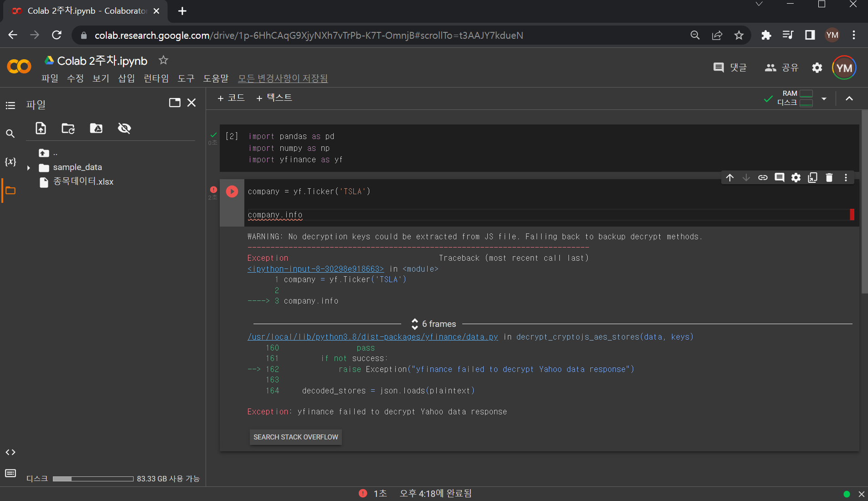The image size is (868, 501).
Task: Click the disk usage bar
Action: click(93, 479)
